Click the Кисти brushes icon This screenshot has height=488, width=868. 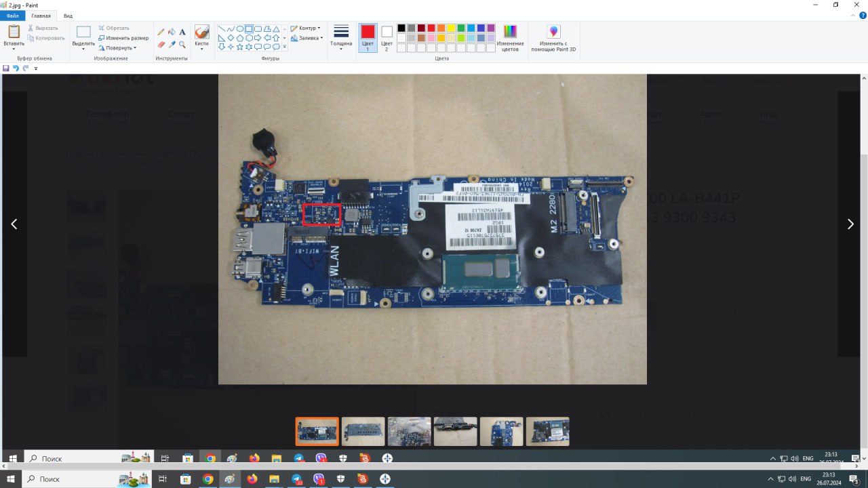click(201, 31)
